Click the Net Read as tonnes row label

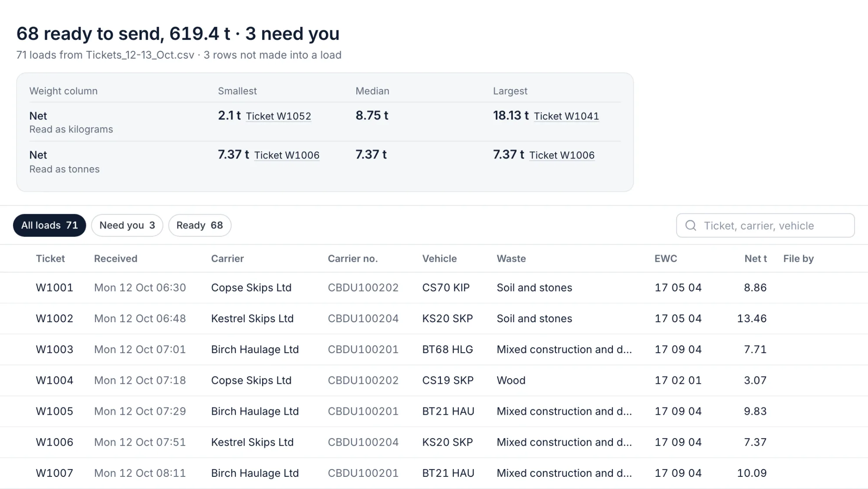click(x=65, y=162)
